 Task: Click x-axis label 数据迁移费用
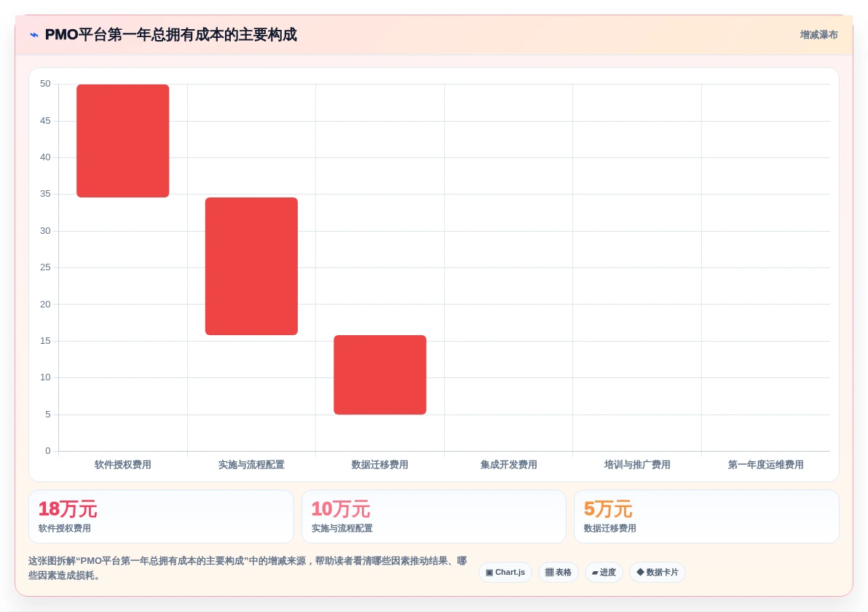coord(380,465)
